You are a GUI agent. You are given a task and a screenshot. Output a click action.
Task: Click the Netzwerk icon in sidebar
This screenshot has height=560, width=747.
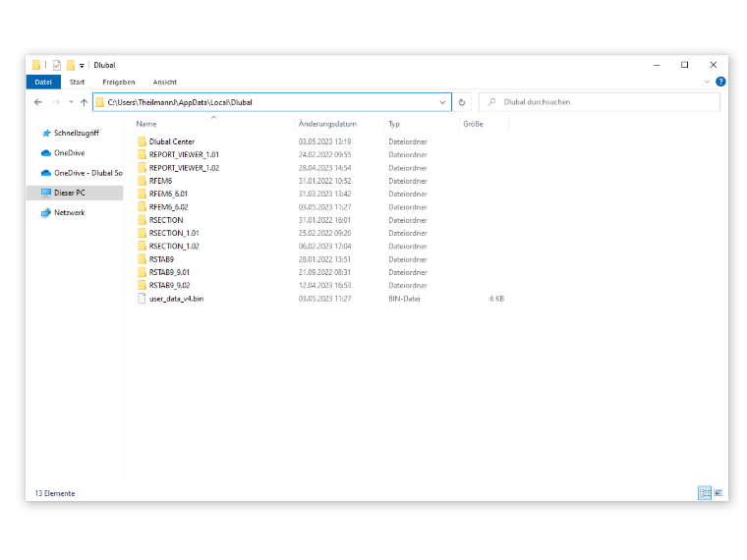click(x=46, y=212)
